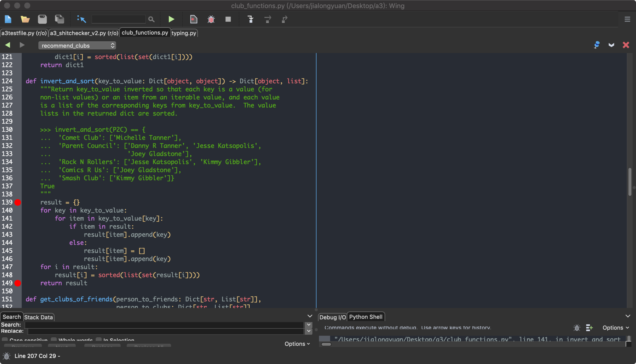Click the chevron at Search panel's top right
Image resolution: width=636 pixels, height=364 pixels.
coord(310,316)
